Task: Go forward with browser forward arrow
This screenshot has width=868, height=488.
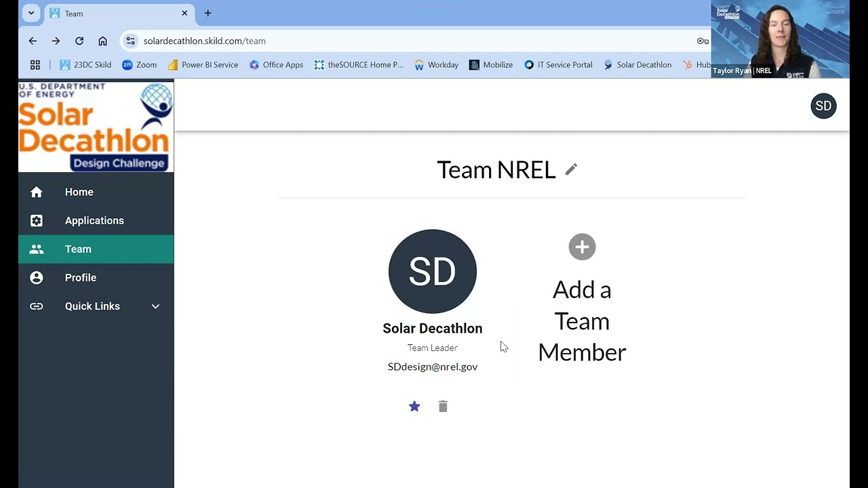Action: 56,41
